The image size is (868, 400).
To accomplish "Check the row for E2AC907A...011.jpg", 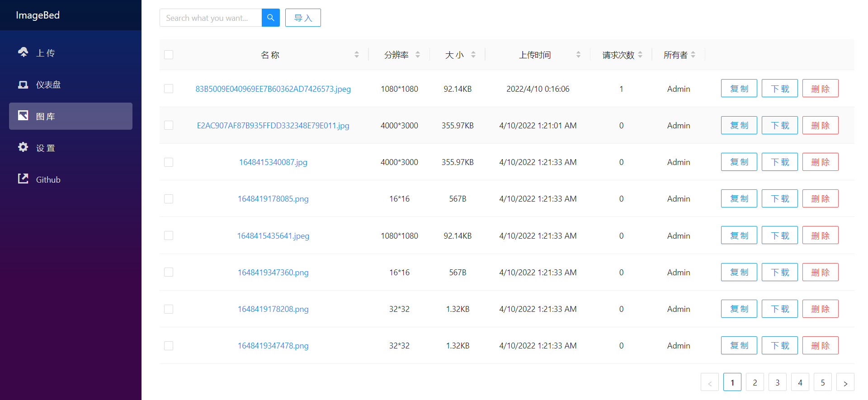I will coord(169,125).
